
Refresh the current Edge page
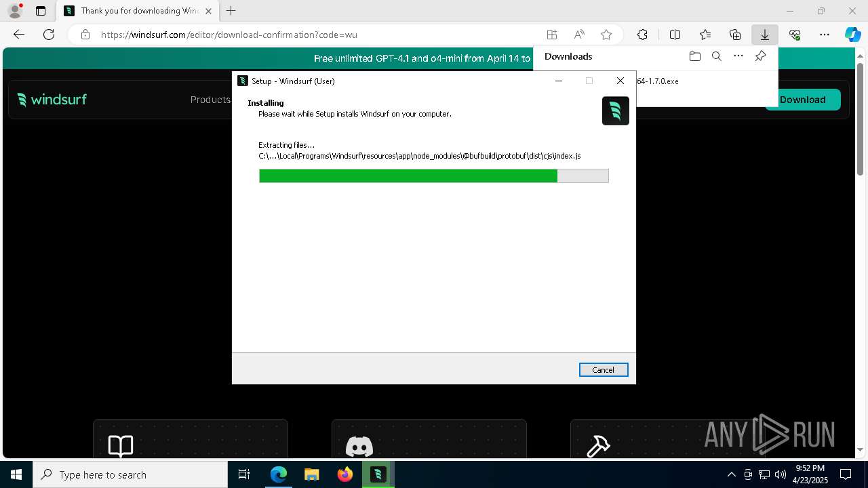pos(49,35)
